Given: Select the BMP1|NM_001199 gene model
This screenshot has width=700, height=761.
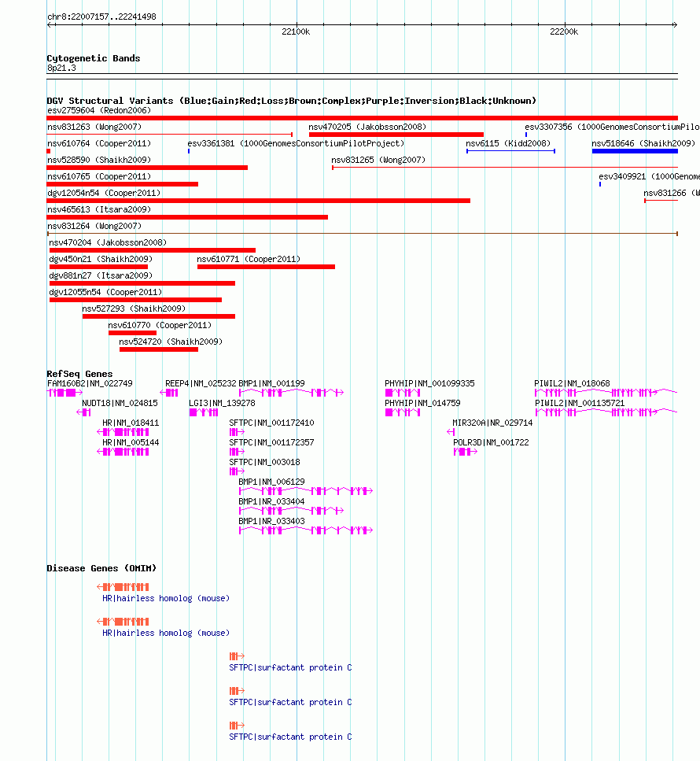Looking at the screenshot, I should (292, 393).
